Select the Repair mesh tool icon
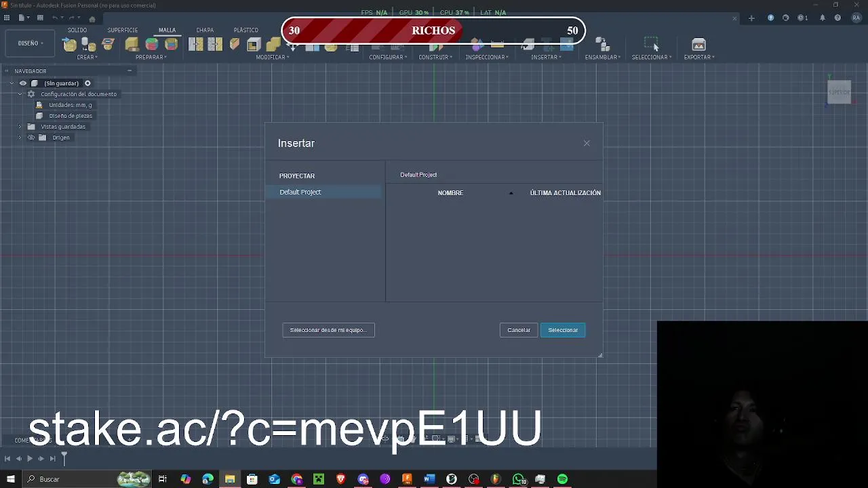 (x=132, y=45)
